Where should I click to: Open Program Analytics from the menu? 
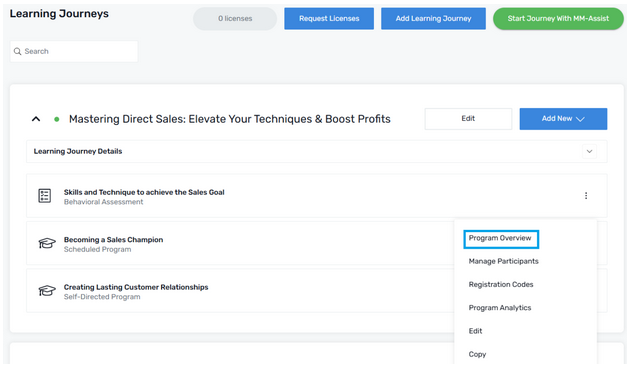pos(500,308)
